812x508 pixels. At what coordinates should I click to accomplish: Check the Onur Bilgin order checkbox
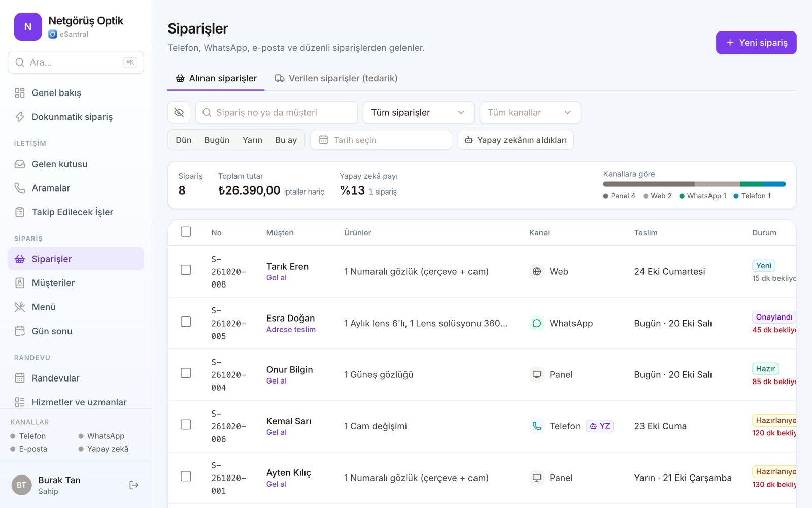[186, 373]
